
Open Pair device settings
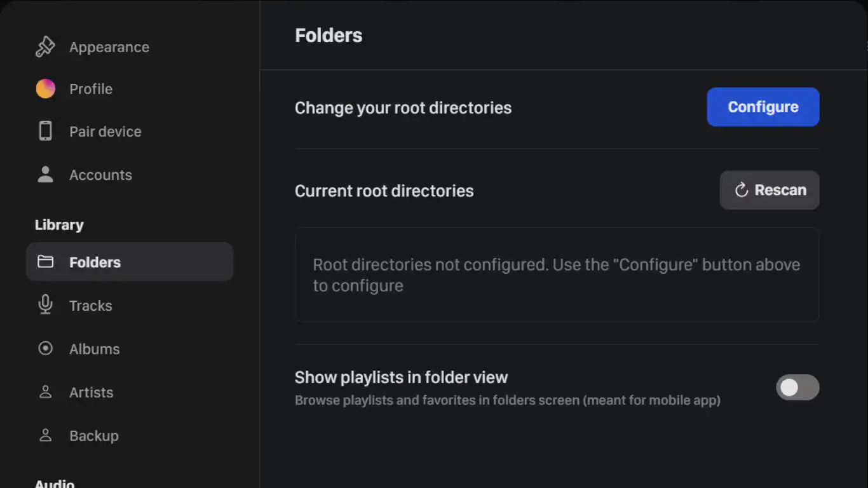tap(105, 132)
